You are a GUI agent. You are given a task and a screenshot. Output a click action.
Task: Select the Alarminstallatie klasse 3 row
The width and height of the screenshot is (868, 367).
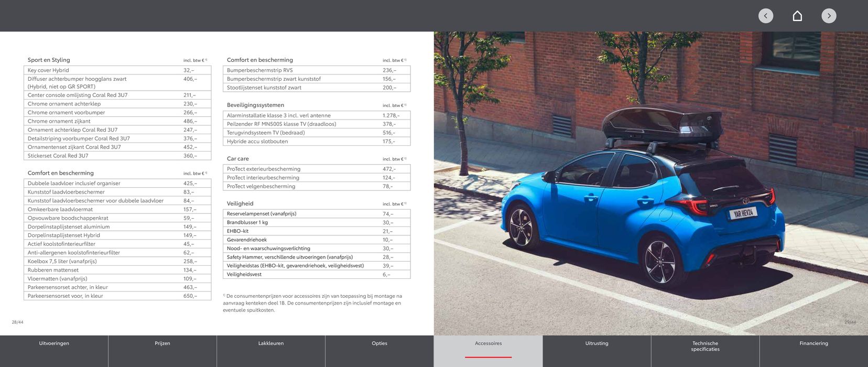[316, 115]
